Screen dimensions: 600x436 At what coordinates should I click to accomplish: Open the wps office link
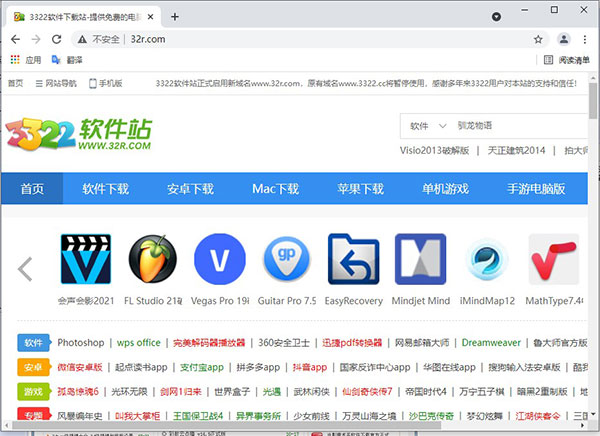[x=139, y=343]
